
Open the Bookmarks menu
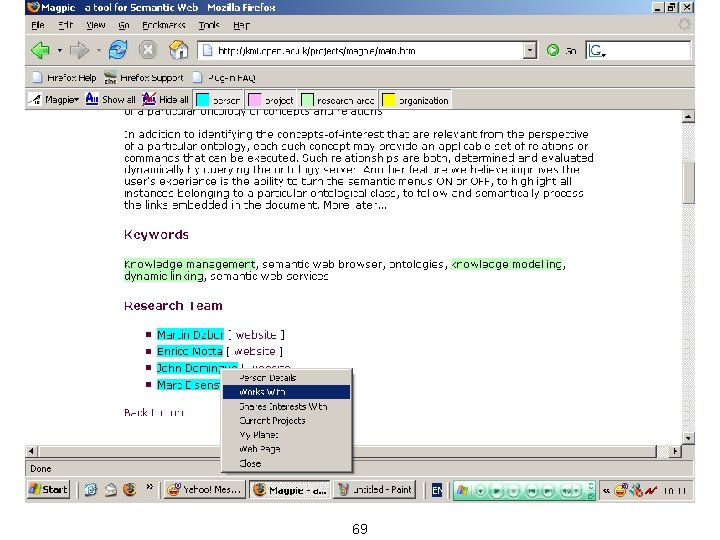click(x=163, y=25)
